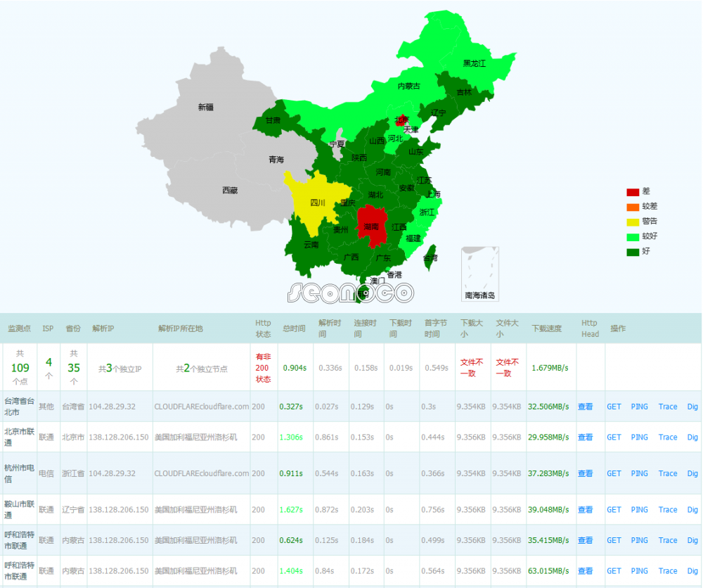Screen dimensions: 703x588
Task: Click Heilongjiang province on the map
Action: click(x=475, y=62)
